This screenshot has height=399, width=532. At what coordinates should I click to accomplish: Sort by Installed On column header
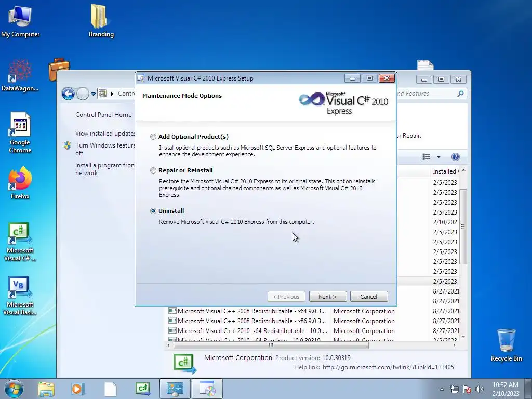[x=445, y=171]
